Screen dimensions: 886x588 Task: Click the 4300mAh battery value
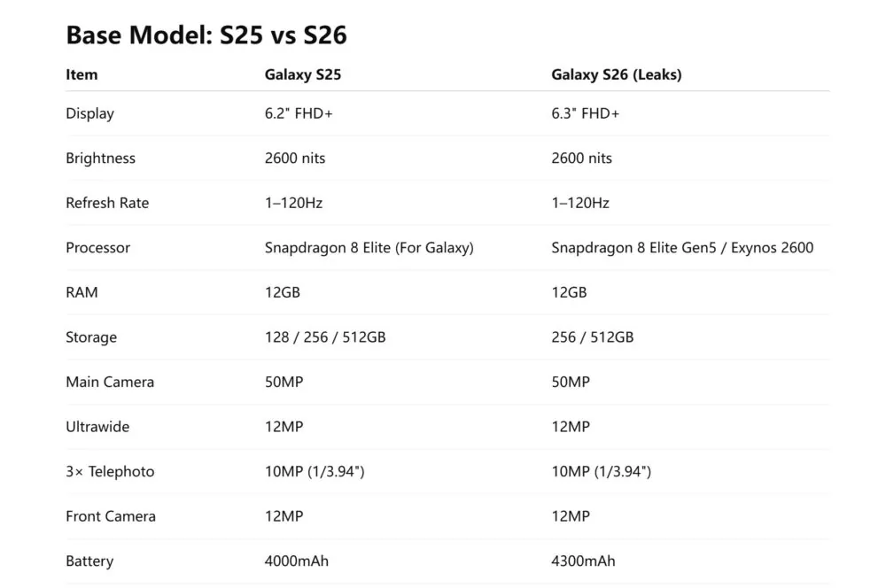tap(583, 561)
